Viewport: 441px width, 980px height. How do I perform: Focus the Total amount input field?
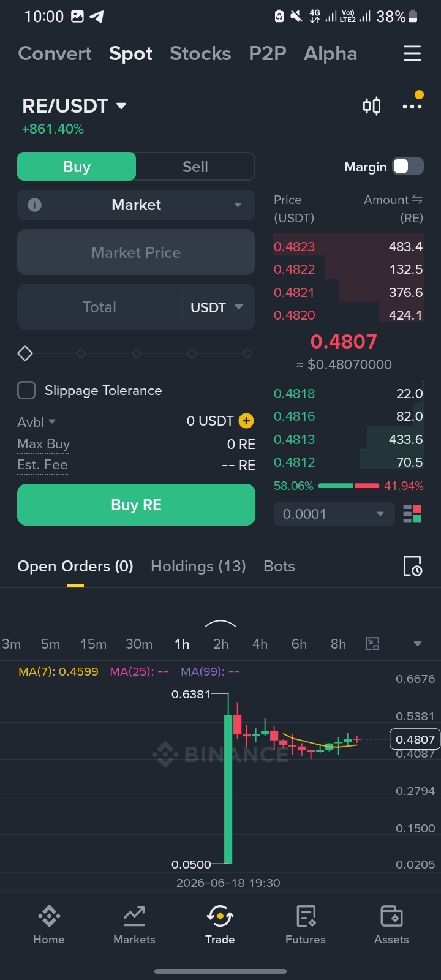(100, 307)
